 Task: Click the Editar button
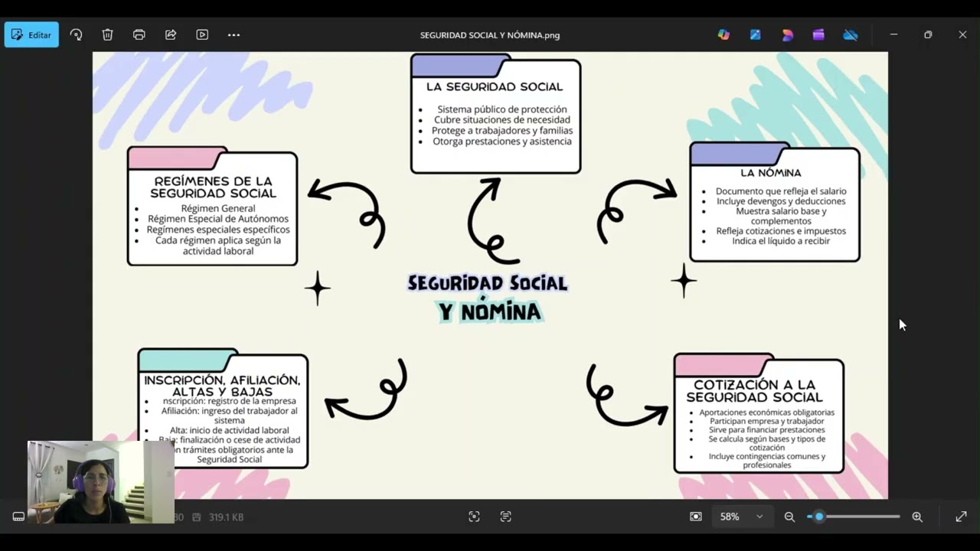pos(31,34)
